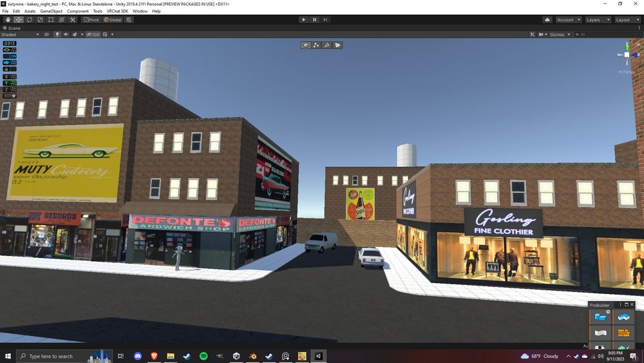Toggle scene audio
The height and width of the screenshot is (363, 644).
point(66,35)
